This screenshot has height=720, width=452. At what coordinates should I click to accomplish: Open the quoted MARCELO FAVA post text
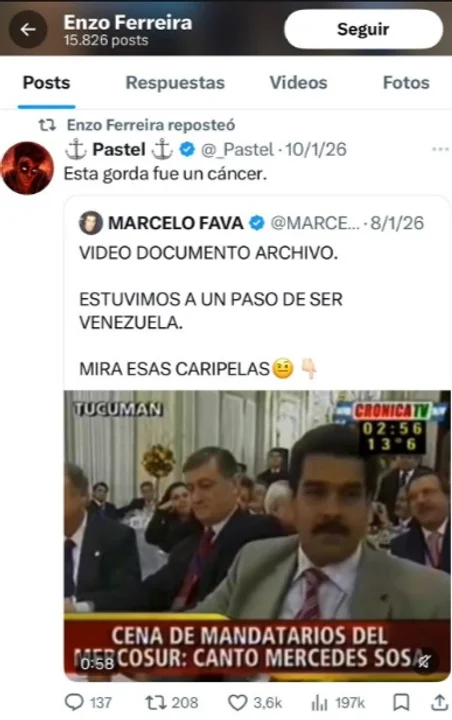click(x=211, y=311)
